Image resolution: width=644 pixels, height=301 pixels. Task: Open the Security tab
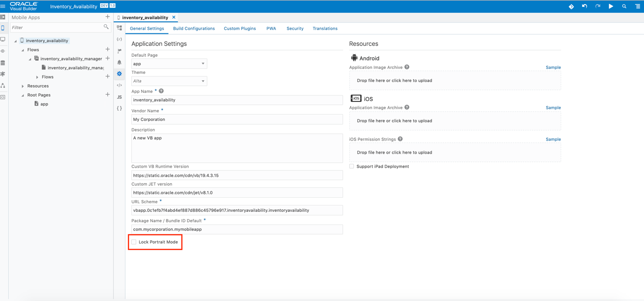click(x=295, y=28)
